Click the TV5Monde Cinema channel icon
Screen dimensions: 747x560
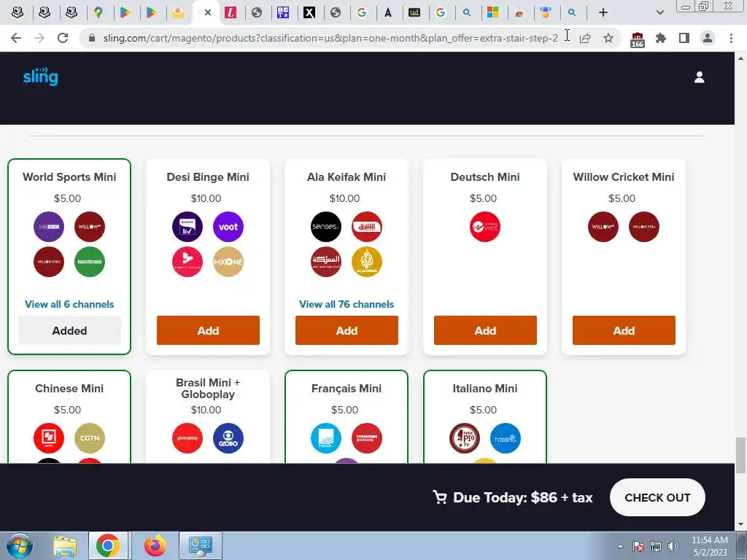coord(367,438)
